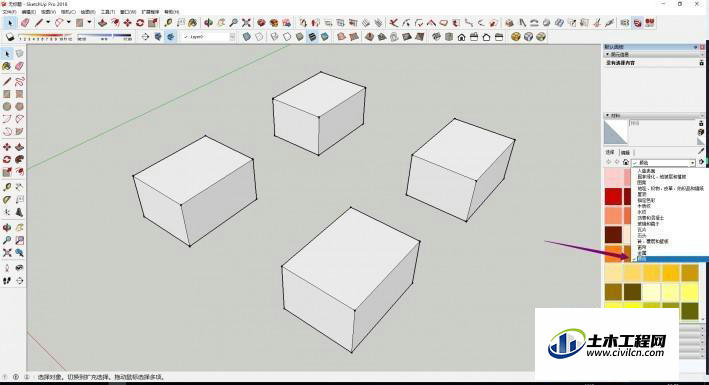The width and height of the screenshot is (709, 385).
Task: Toggle Shaded With Textures style
Action: 312,37
